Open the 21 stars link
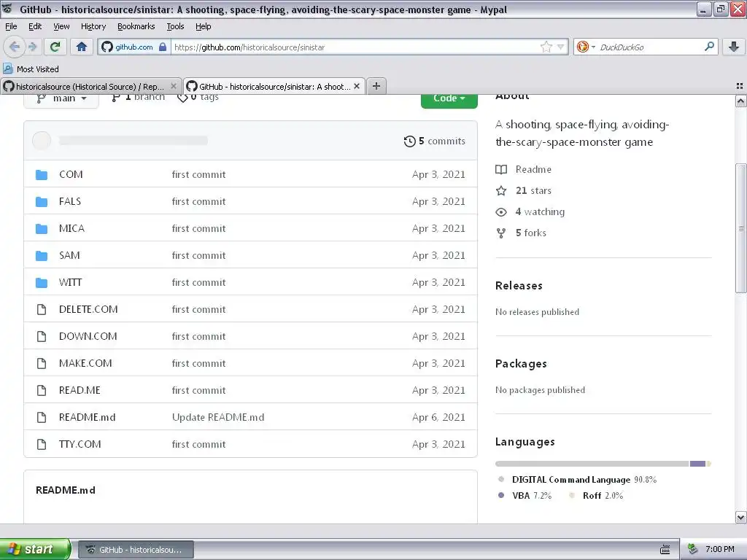 pyautogui.click(x=533, y=191)
